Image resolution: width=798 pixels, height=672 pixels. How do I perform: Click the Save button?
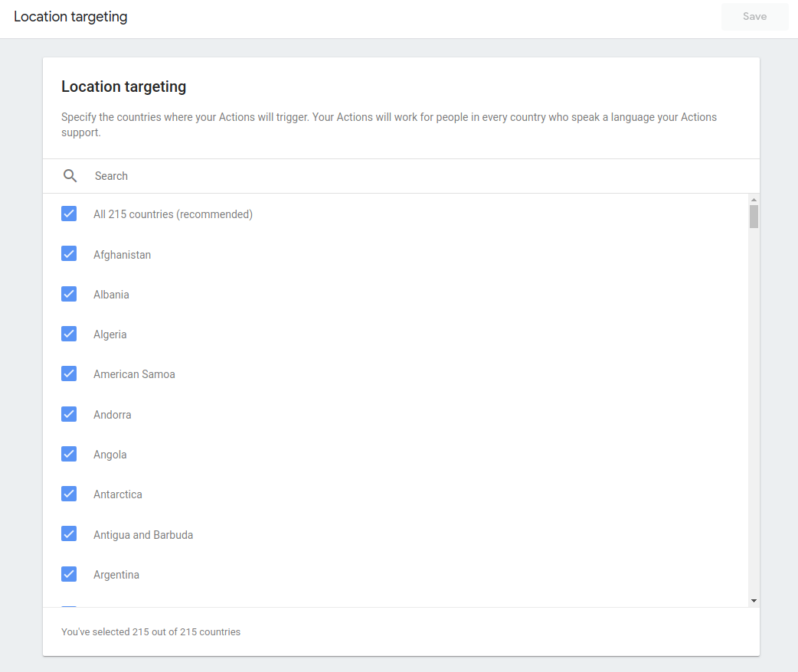tap(754, 16)
